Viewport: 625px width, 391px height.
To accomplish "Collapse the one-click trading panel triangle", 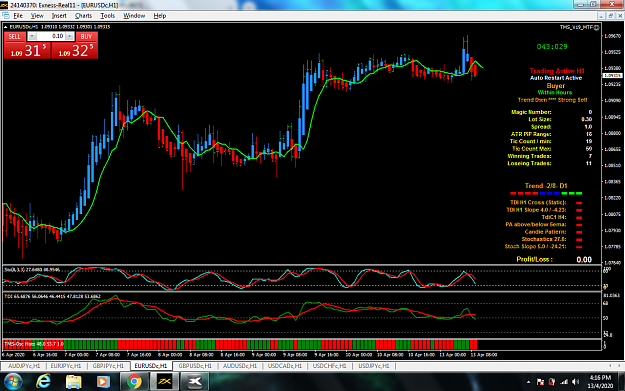I will (x=6, y=27).
